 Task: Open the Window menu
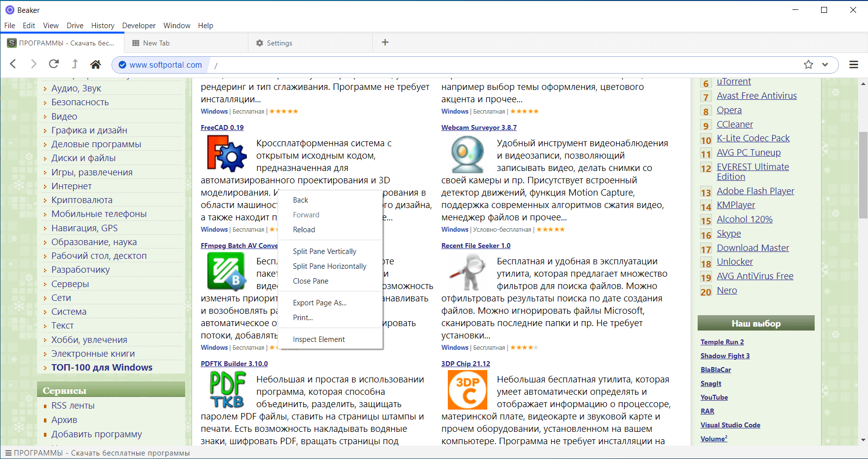click(177, 26)
